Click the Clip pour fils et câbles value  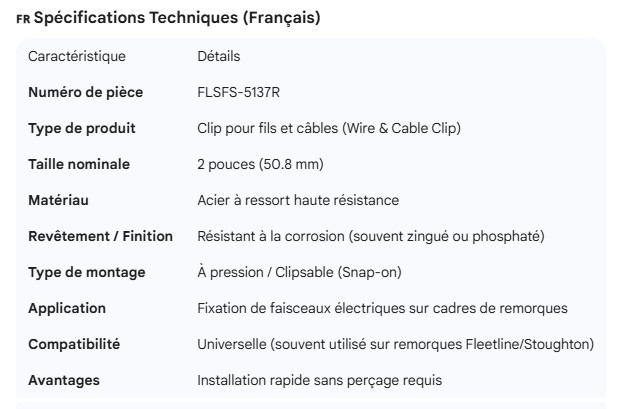pos(329,128)
